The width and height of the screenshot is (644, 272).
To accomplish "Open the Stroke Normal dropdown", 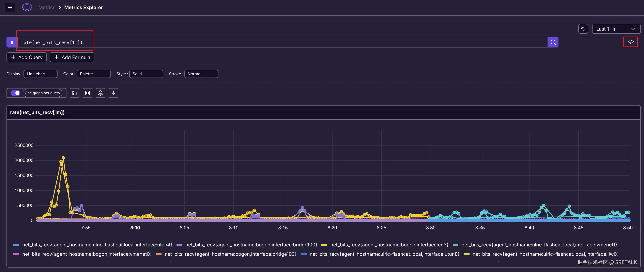I will pyautogui.click(x=201, y=74).
